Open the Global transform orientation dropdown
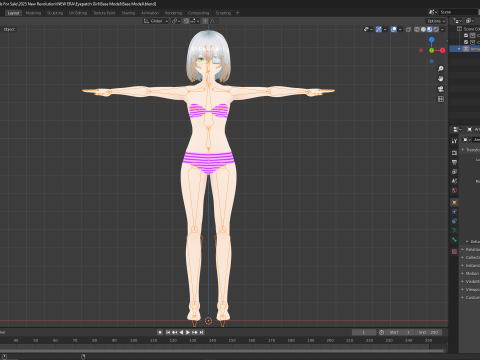 (x=156, y=21)
